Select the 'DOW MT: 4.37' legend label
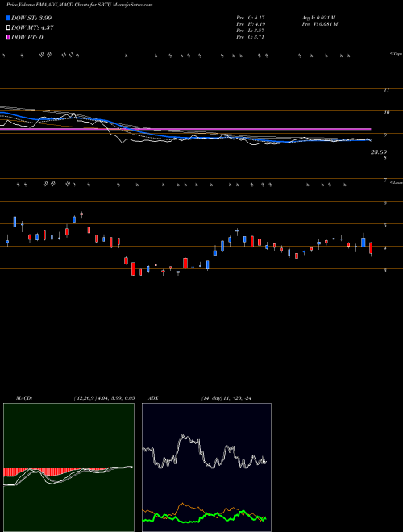The image size is (403, 532). [x=32, y=28]
